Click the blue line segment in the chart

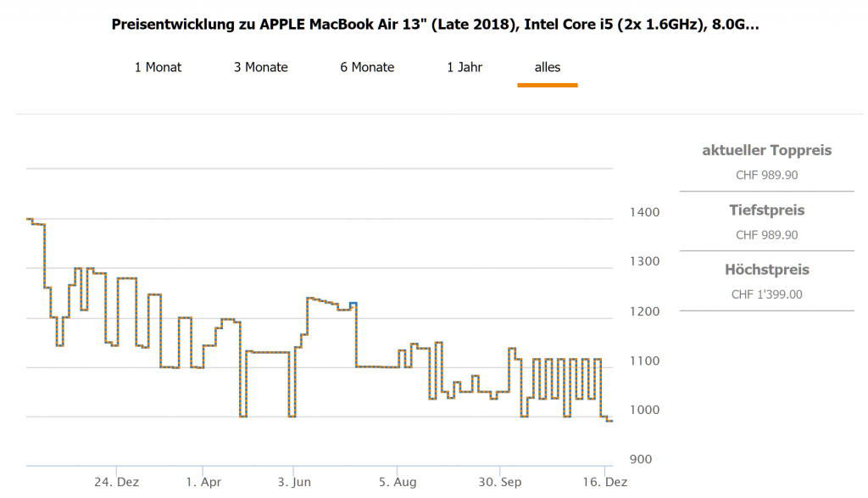(x=353, y=303)
